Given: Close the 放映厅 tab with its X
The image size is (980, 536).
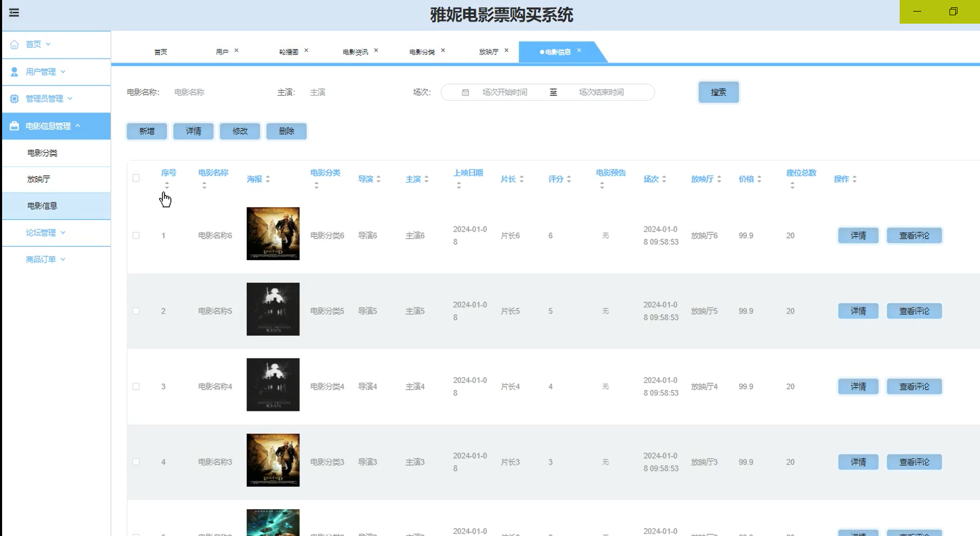Looking at the screenshot, I should [x=506, y=50].
